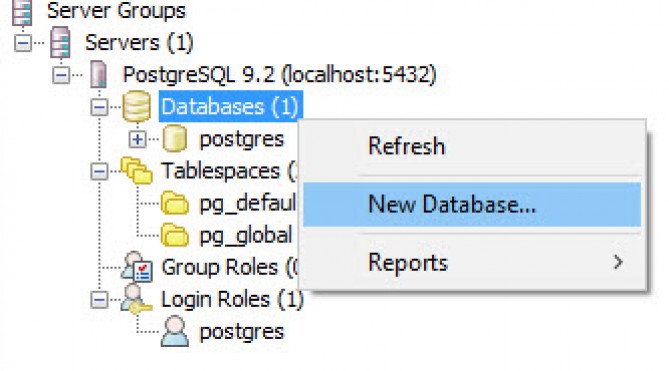Click the Servers (1) rack icon
The image size is (669, 371).
click(60, 42)
